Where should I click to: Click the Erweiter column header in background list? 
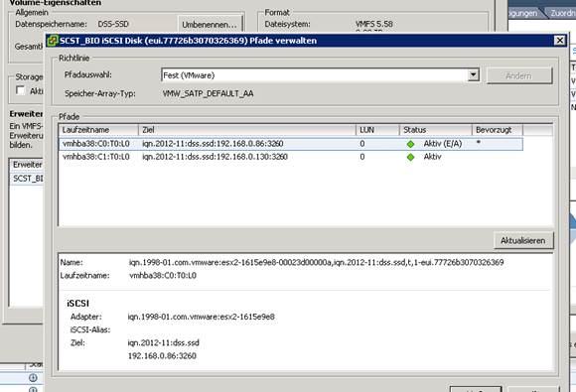pyautogui.click(x=27, y=165)
